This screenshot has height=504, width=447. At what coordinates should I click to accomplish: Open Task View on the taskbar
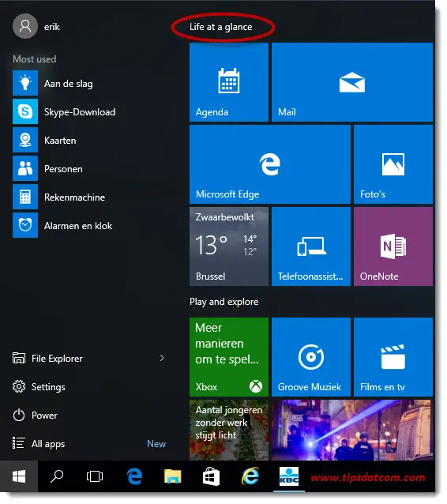click(95, 476)
